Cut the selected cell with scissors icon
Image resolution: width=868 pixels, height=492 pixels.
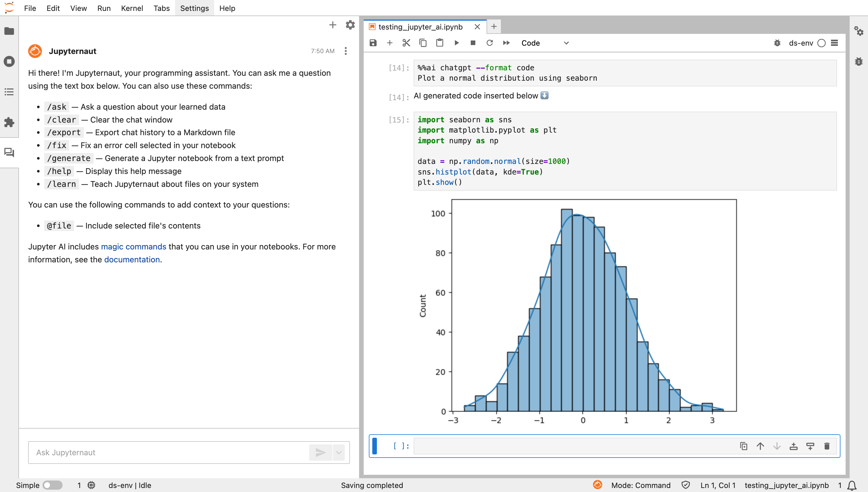(x=406, y=43)
